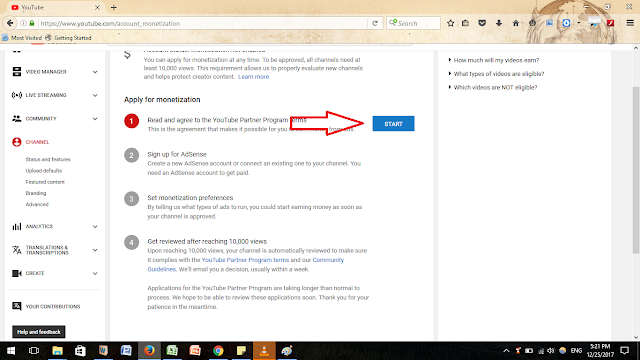Open File Explorer from taskbar
The image size is (640, 360).
(x=57, y=351)
